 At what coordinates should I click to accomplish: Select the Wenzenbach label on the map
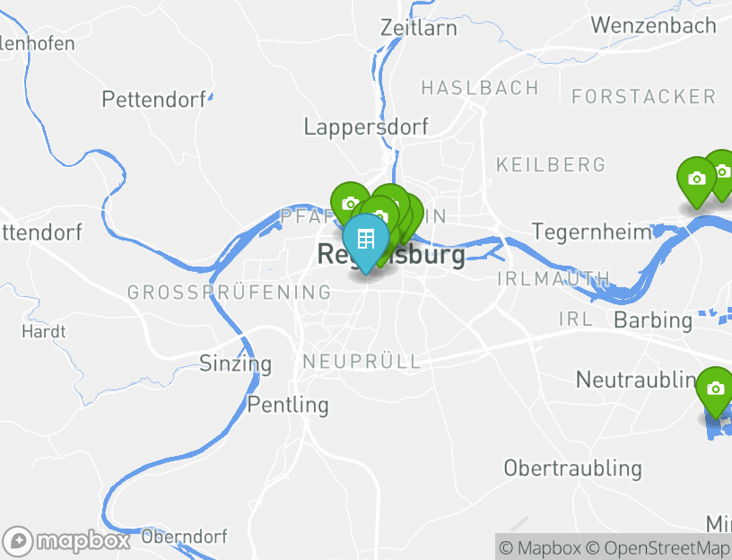coord(654,25)
